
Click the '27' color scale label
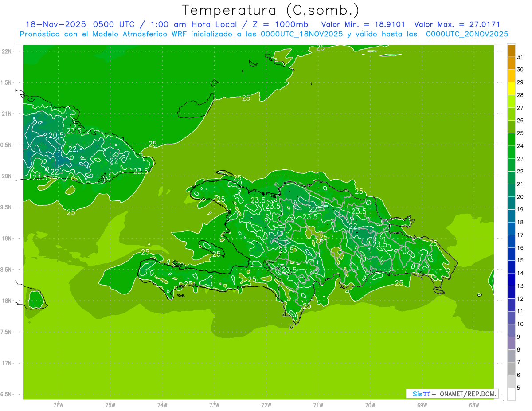coord(520,108)
